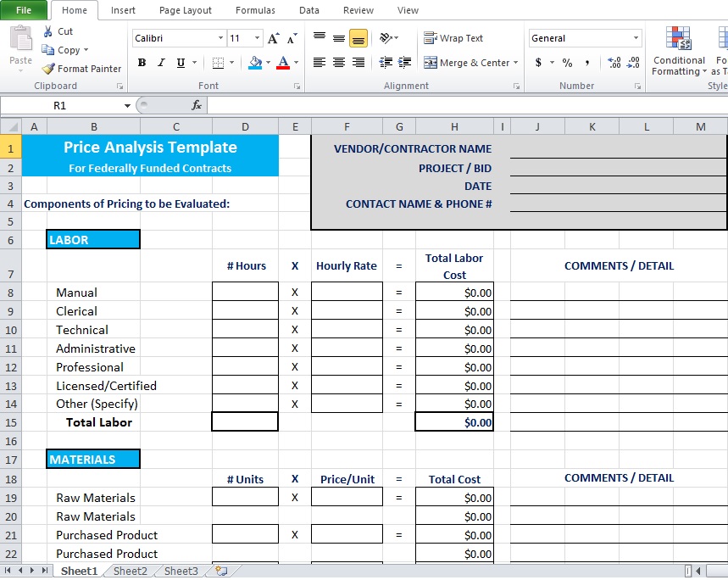Expand Merge & Center dropdown arrow
728x580 pixels.
(516, 62)
